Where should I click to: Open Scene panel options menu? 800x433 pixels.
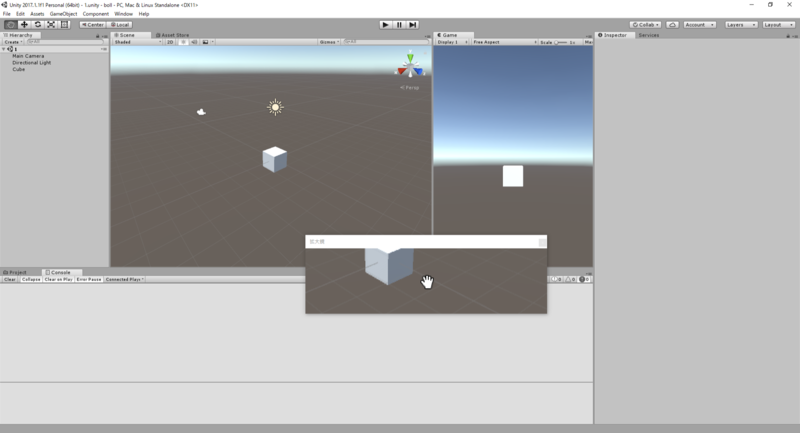pos(428,36)
